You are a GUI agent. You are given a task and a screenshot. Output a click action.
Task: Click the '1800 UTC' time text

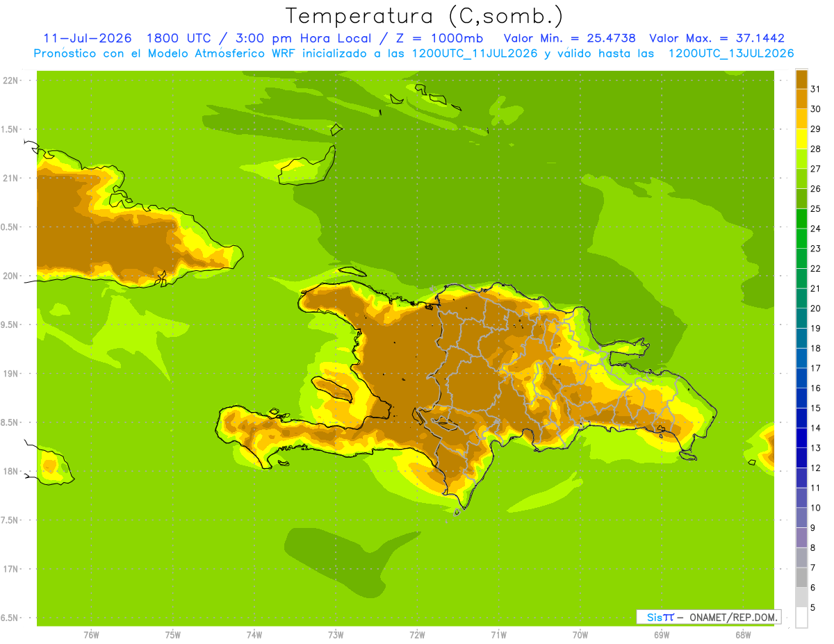tap(178, 38)
